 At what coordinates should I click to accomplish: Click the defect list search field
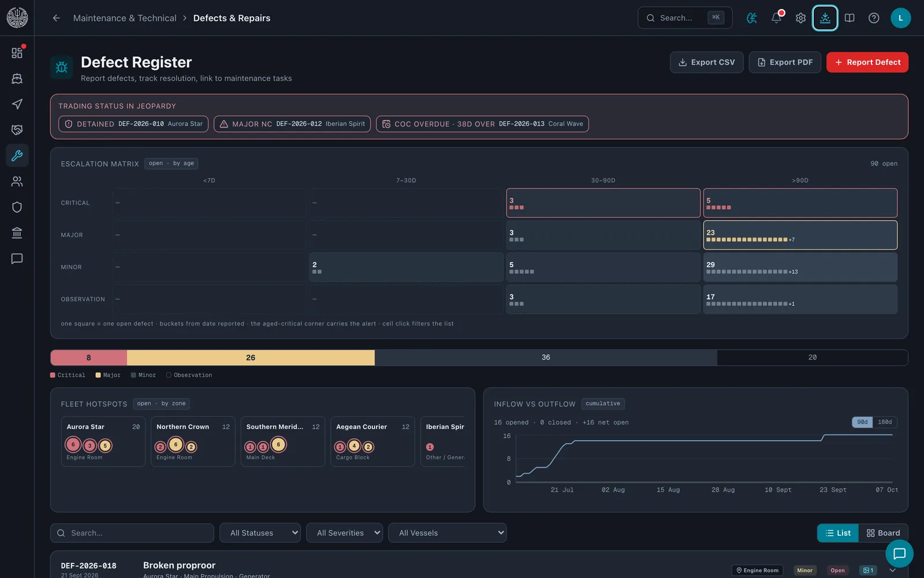pos(132,533)
